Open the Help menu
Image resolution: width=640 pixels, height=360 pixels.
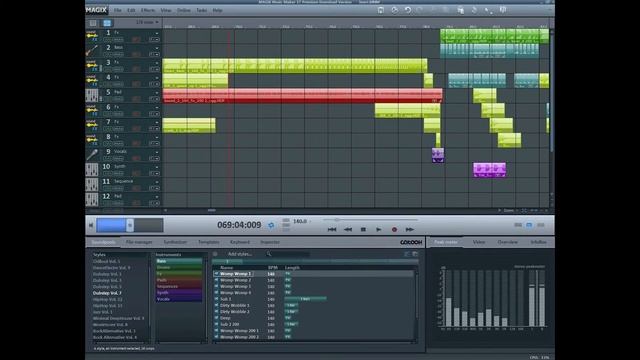[x=218, y=10]
